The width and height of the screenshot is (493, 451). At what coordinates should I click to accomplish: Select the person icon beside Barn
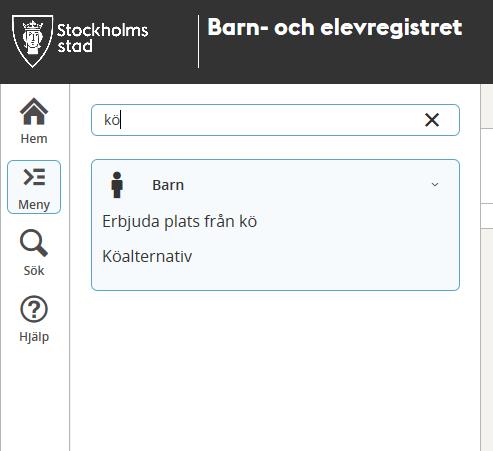(x=117, y=185)
